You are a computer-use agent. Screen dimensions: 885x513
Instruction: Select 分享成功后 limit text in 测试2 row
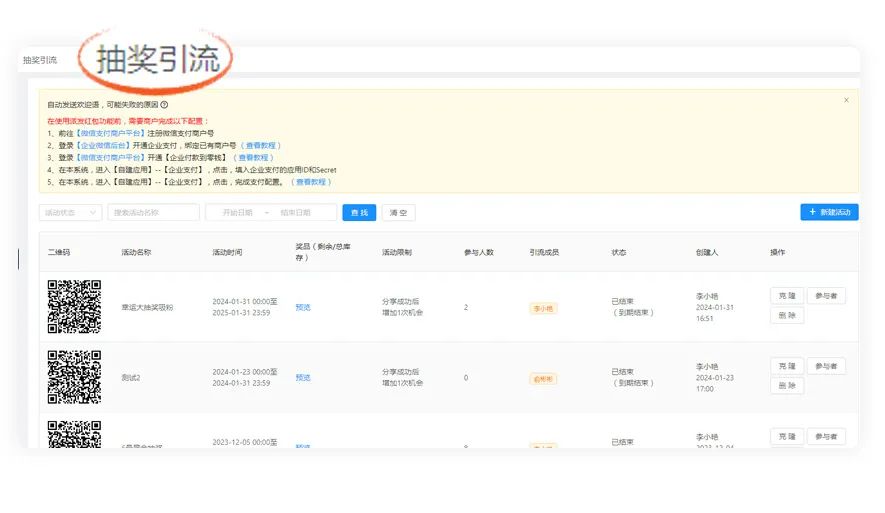point(400,372)
